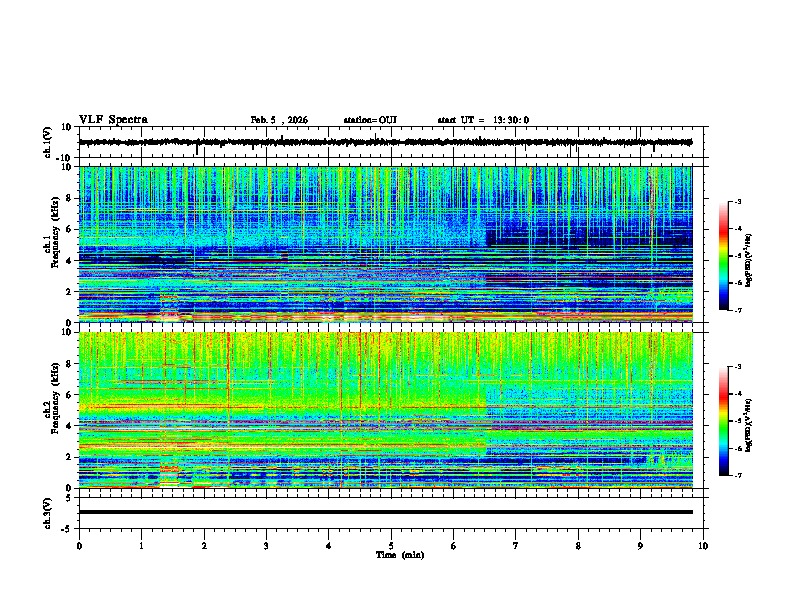Click the 'ch.1(V)' waveform axis label
Viewport: 792px width, 612px height.
click(x=48, y=142)
